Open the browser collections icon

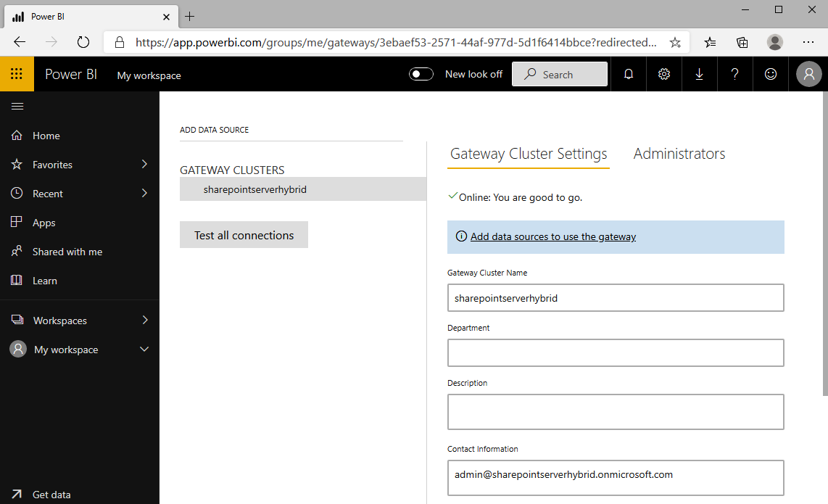(x=742, y=42)
